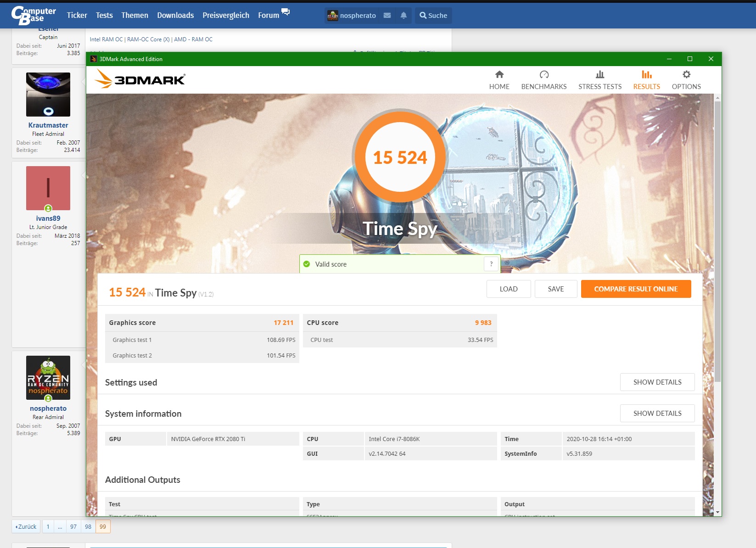Screen dimensions: 756x548
Task: Show details for Settings used
Action: [657, 382]
